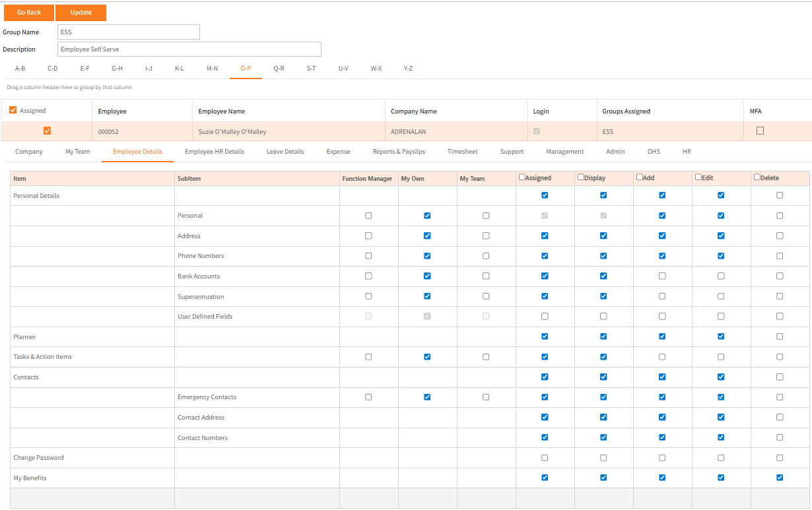Switch to the Reports & Payslips tab

tap(399, 152)
